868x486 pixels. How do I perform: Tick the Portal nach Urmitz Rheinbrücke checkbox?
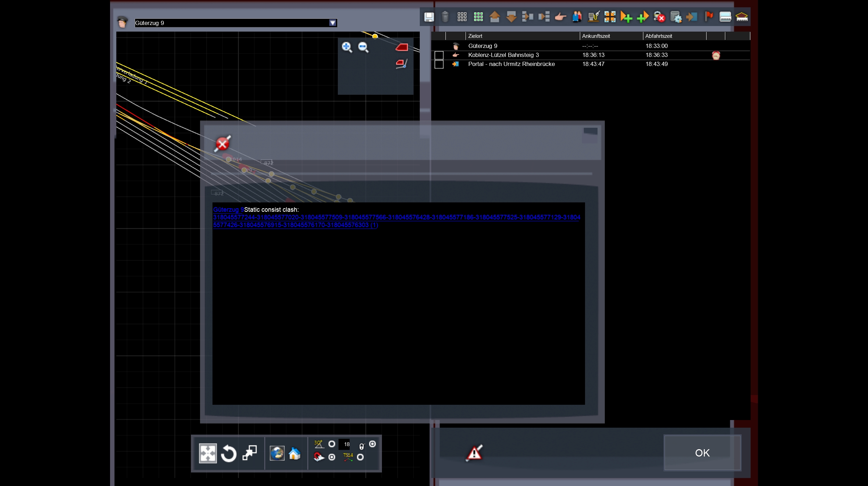[439, 64]
